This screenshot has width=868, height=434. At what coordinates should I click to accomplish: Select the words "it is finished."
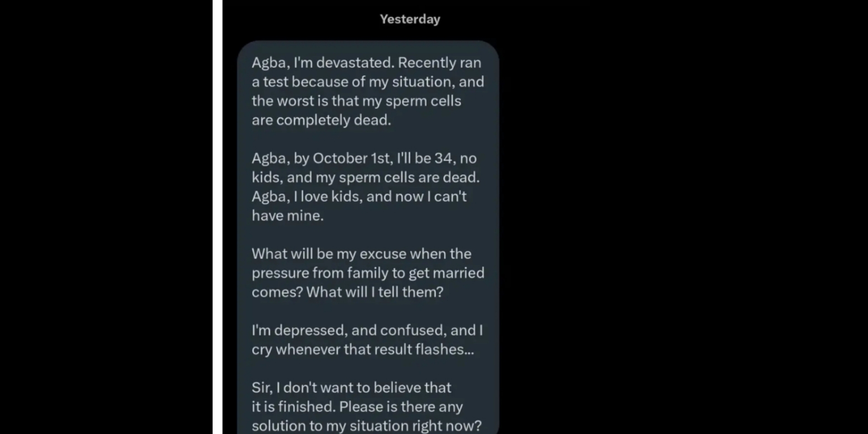click(x=294, y=407)
